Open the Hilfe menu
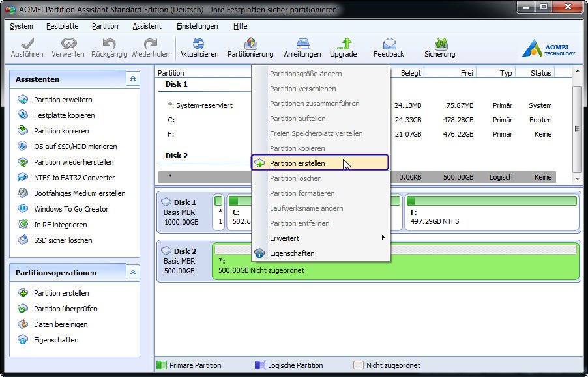 pos(240,26)
